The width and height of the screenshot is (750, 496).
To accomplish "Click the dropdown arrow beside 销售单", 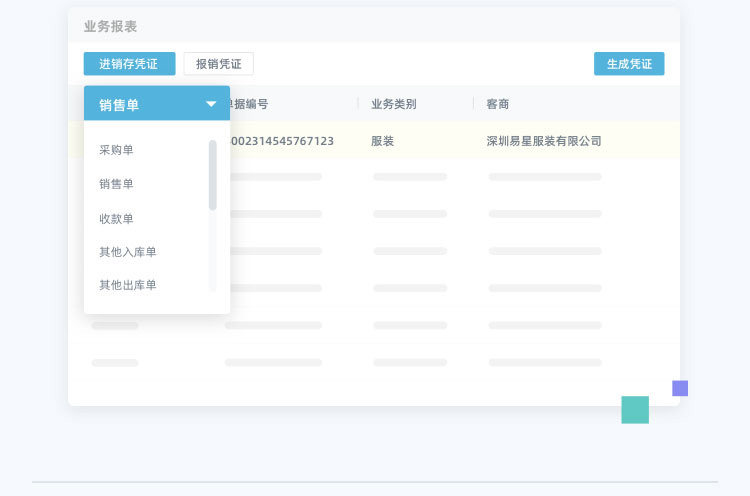I will point(211,104).
